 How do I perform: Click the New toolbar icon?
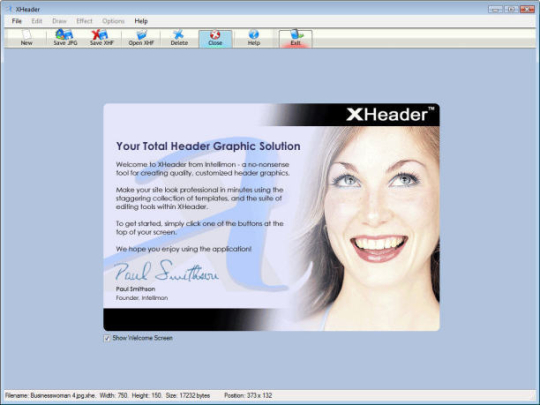(27, 38)
